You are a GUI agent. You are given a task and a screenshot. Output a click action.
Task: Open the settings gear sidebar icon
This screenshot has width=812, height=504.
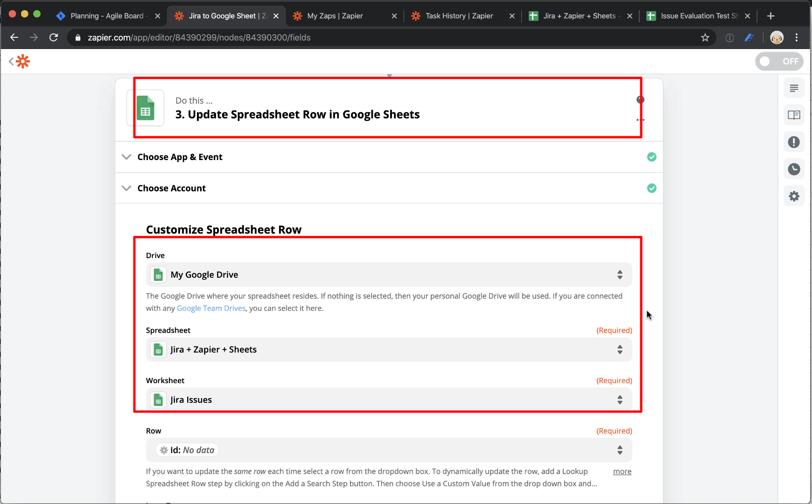click(794, 196)
